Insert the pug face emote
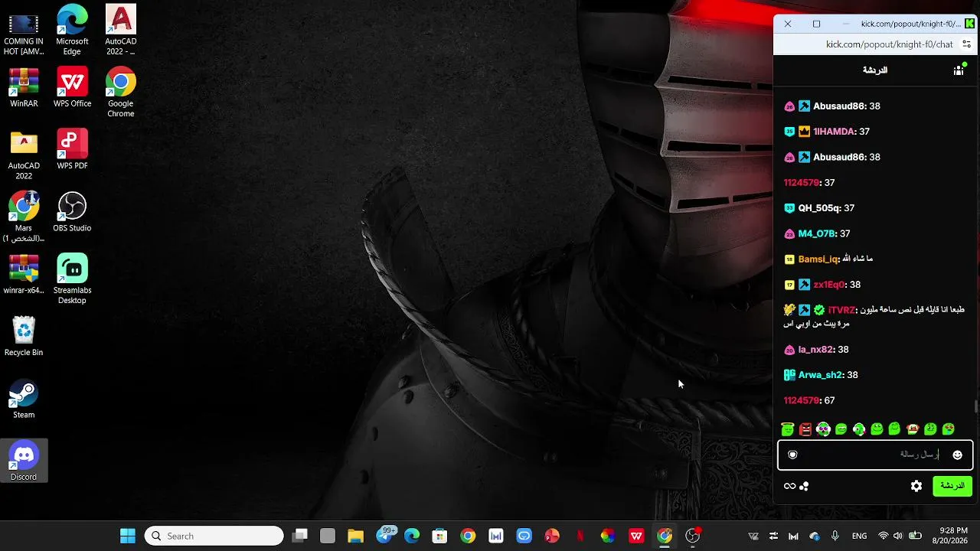 913,429
